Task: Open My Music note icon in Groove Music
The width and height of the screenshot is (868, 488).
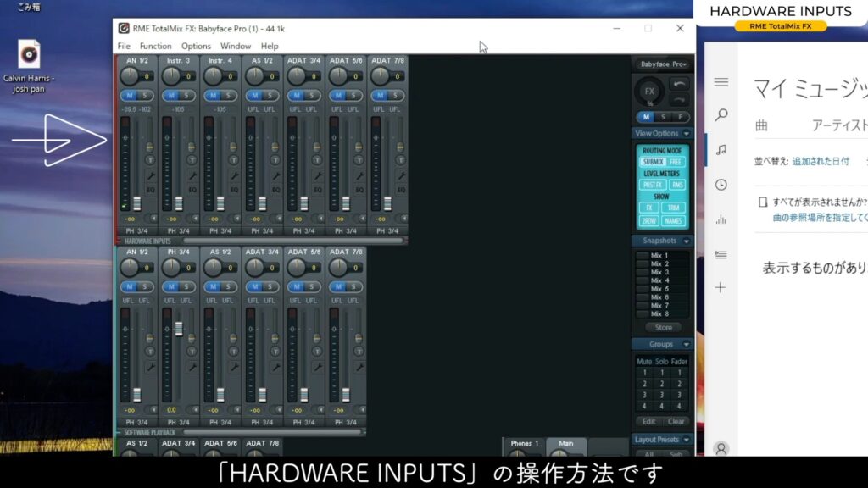Action: coord(721,150)
